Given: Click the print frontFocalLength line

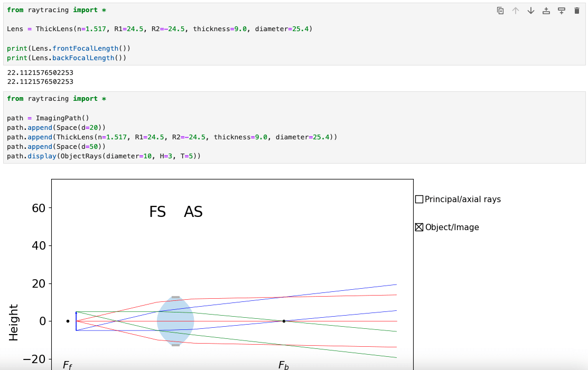Looking at the screenshot, I should 69,49.
